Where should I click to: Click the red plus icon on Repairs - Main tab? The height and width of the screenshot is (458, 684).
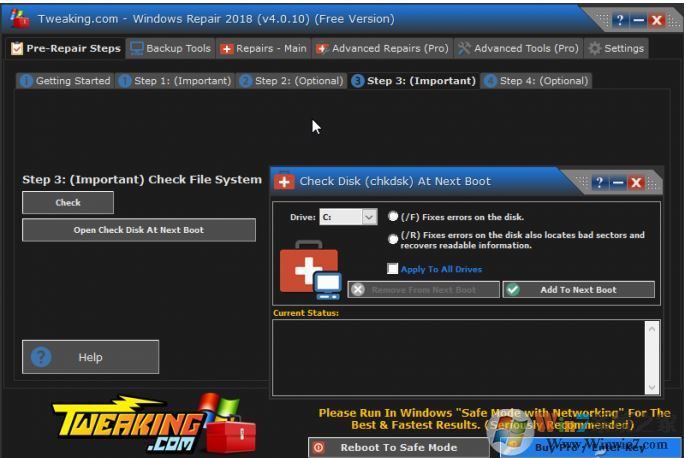point(226,49)
